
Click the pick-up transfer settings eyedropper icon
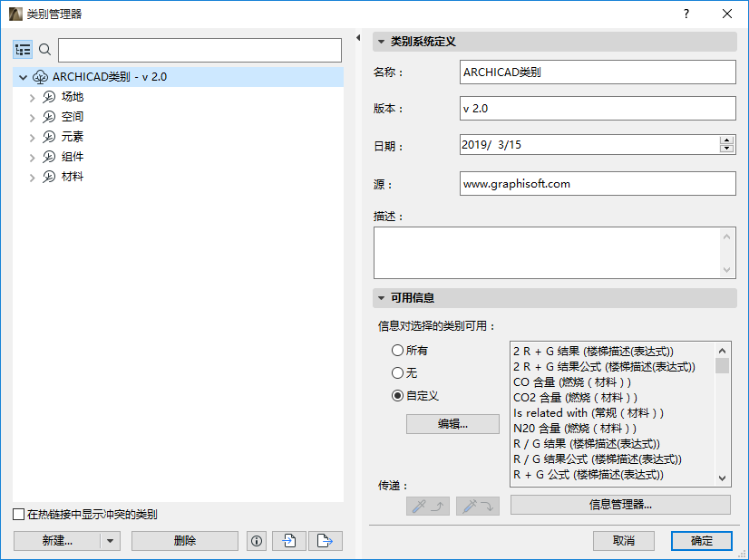tap(427, 507)
